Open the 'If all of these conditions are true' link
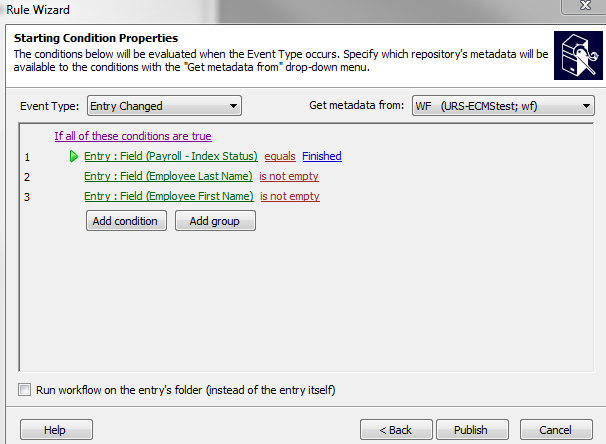The image size is (606, 444). (133, 136)
